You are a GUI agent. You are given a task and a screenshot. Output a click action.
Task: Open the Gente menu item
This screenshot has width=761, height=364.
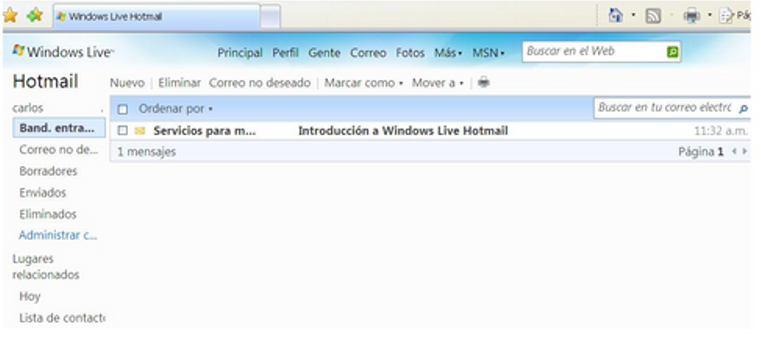click(324, 52)
